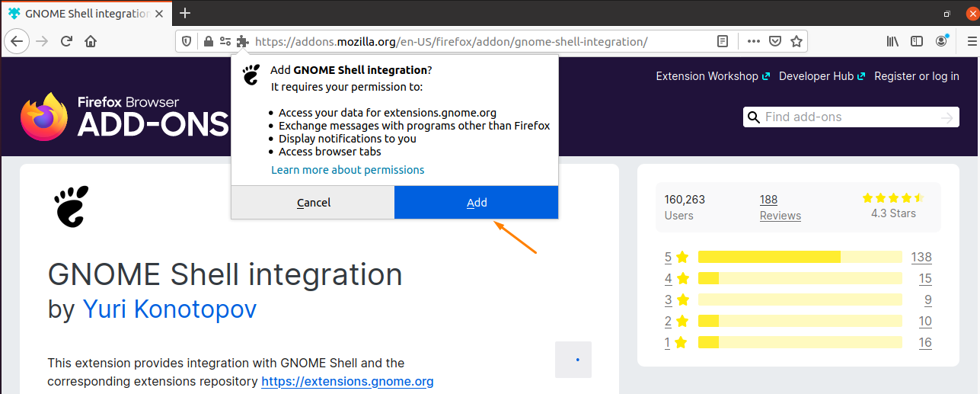The width and height of the screenshot is (980, 394).
Task: Filter reviews by 2 star label
Action: pos(676,321)
